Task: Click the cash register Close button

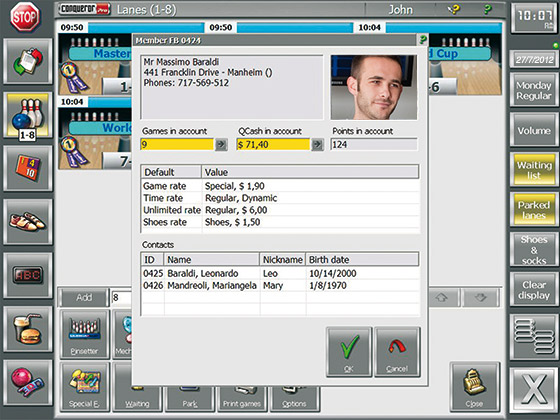Action: (x=475, y=387)
